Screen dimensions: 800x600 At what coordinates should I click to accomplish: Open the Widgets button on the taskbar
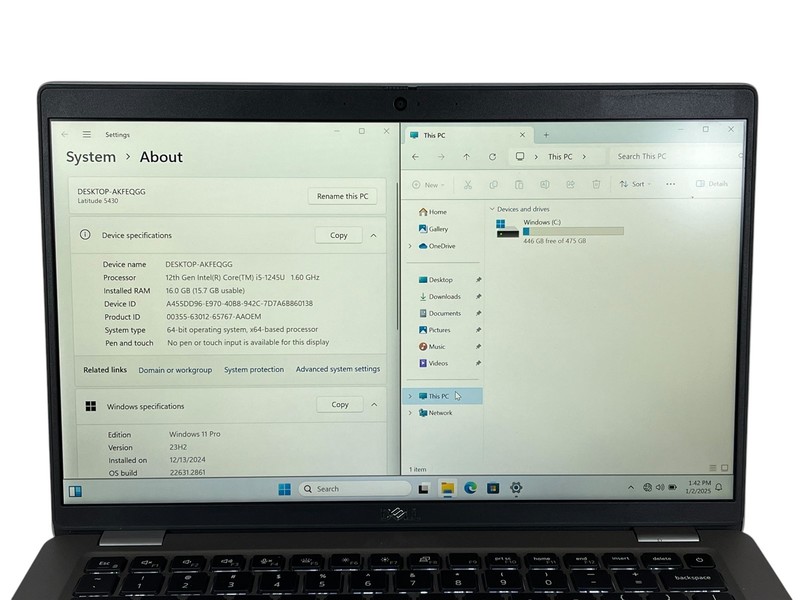(x=75, y=491)
